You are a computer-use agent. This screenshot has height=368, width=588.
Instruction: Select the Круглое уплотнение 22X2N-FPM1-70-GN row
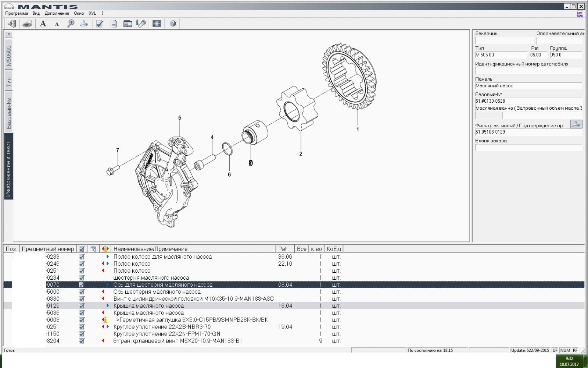point(294,334)
